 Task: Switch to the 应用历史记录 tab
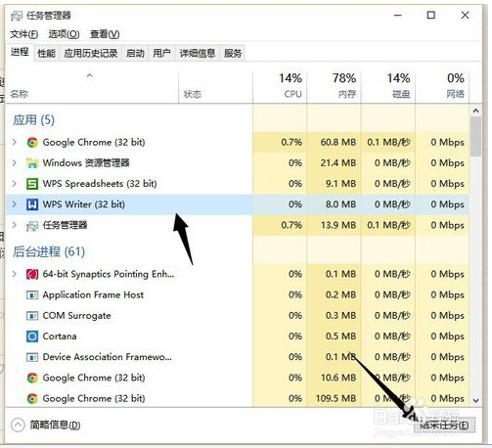coord(91,53)
